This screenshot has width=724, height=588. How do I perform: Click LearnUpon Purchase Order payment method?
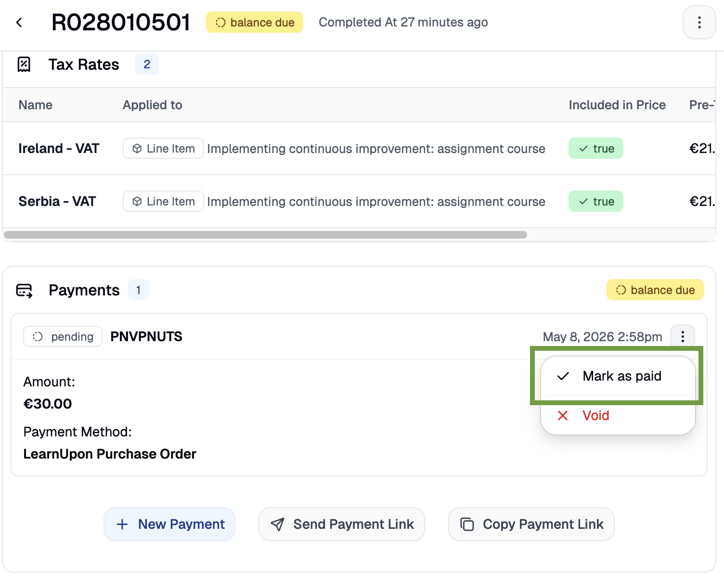(x=110, y=454)
